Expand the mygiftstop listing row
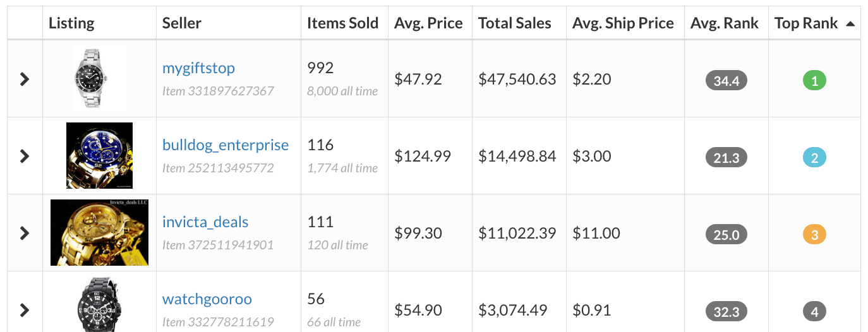868x332 pixels. (25, 79)
